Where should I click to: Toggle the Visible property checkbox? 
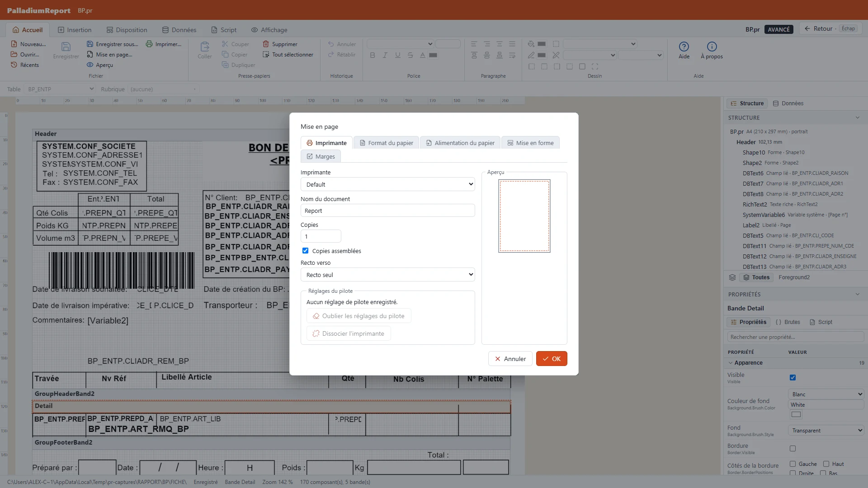(x=793, y=377)
